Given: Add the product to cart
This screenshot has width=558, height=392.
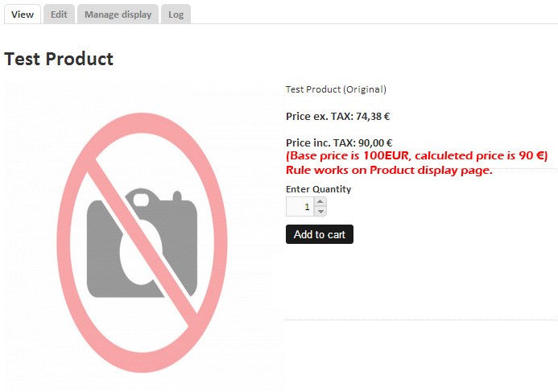Looking at the screenshot, I should click(320, 234).
